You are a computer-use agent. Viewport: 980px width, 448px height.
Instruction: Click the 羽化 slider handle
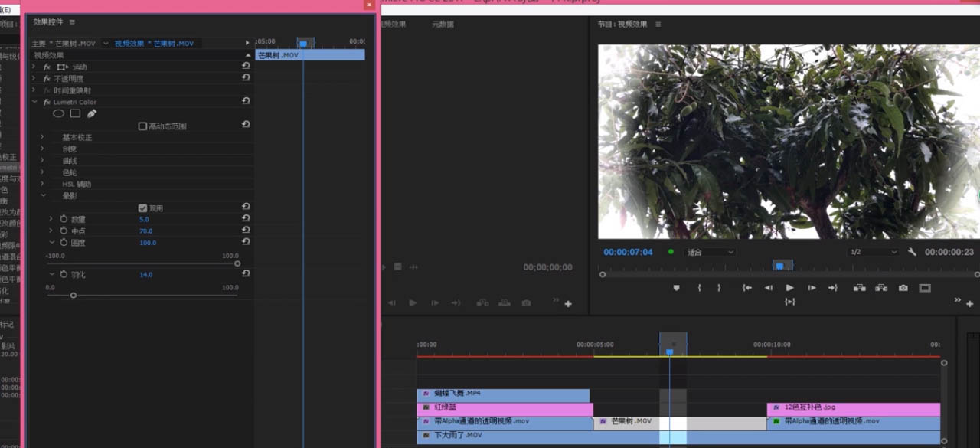(x=73, y=295)
